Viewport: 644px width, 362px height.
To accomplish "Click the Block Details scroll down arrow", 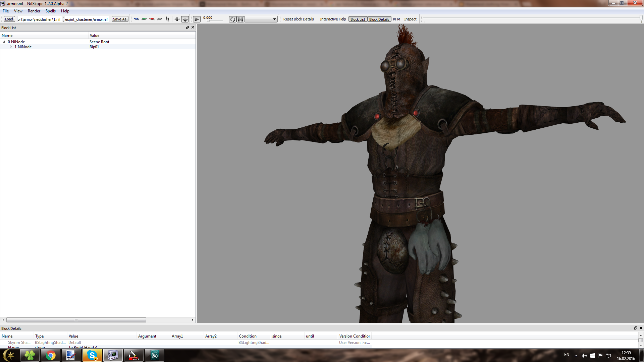I will (x=641, y=345).
